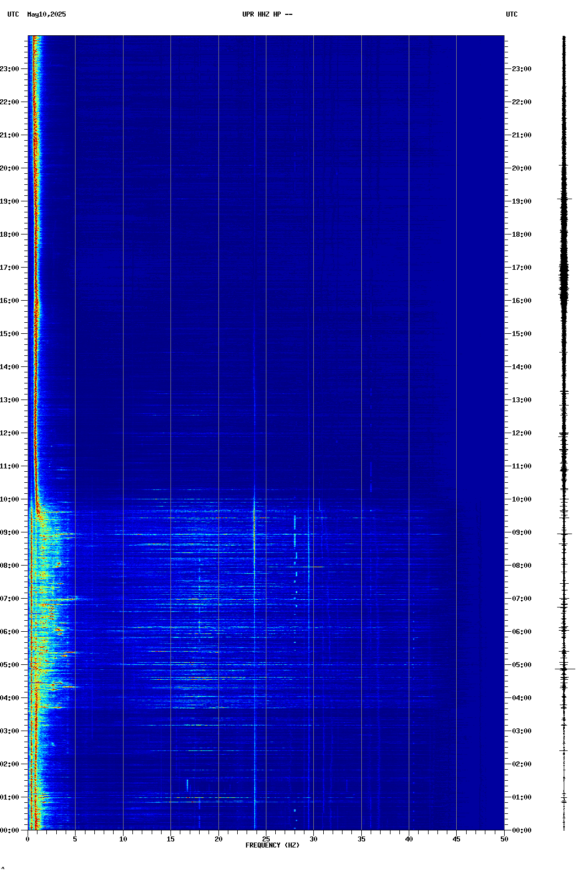This screenshot has width=588, height=874.
Task: Click the right-axis '04:00' time label
Action: point(522,698)
